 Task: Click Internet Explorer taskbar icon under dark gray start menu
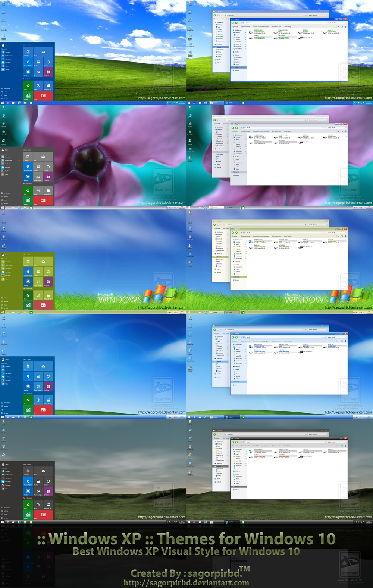[19, 522]
